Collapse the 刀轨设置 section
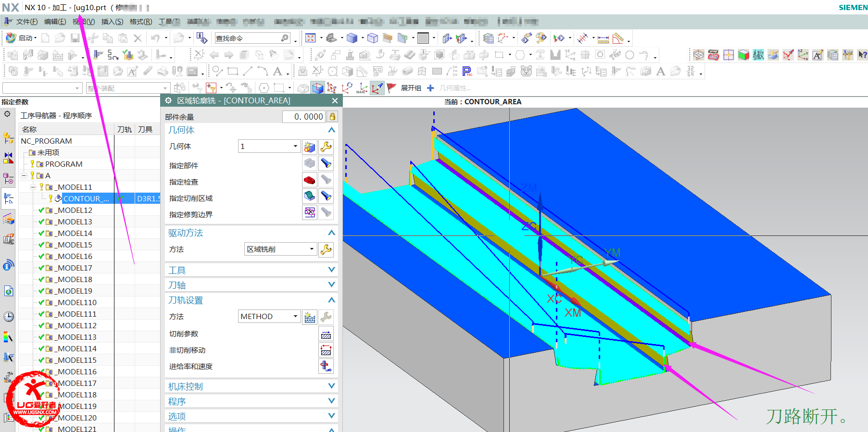The image size is (868, 432). [331, 300]
